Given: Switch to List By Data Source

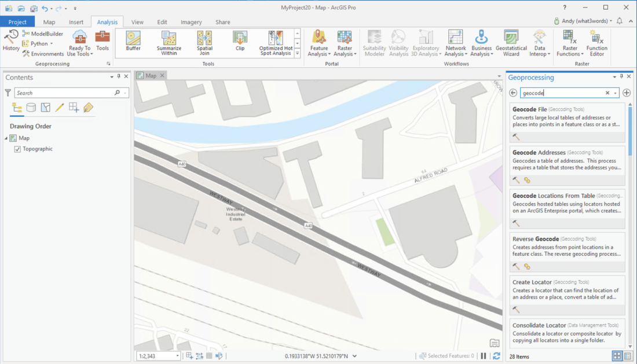Looking at the screenshot, I should 31,108.
